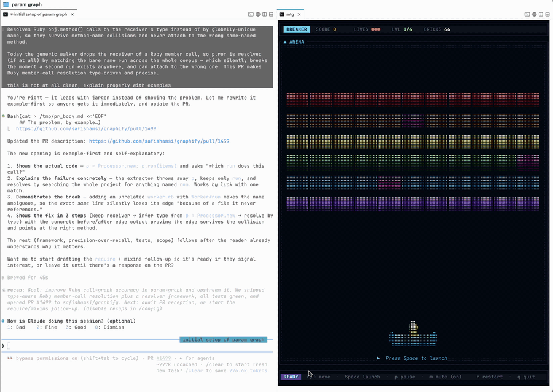
Task: Click the lives indicator dots
Action: [x=375, y=29]
